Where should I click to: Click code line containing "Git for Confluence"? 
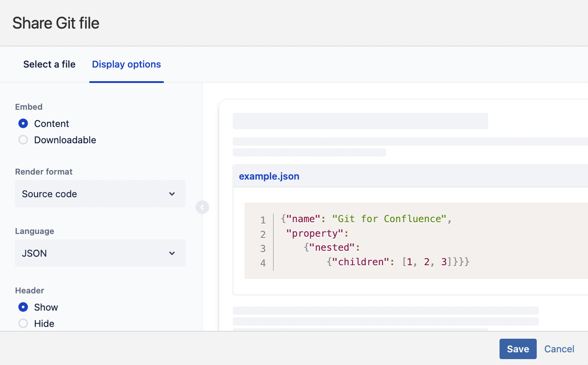click(367, 219)
